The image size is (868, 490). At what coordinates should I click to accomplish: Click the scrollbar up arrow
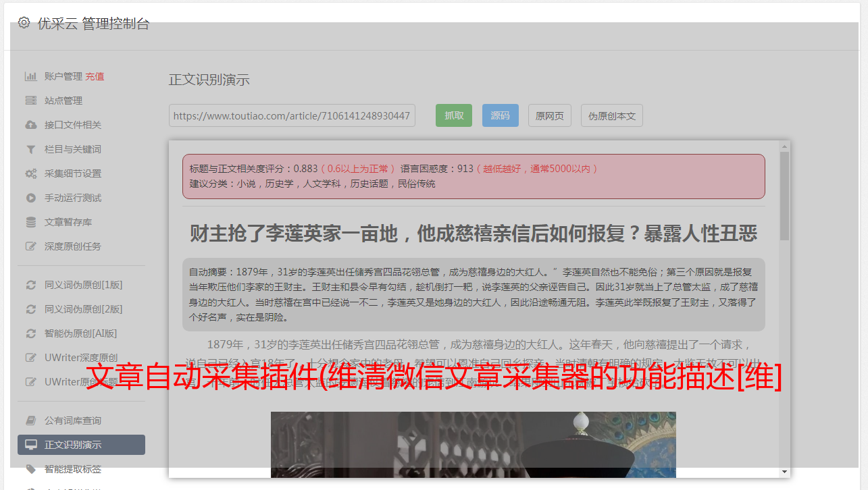coord(784,146)
